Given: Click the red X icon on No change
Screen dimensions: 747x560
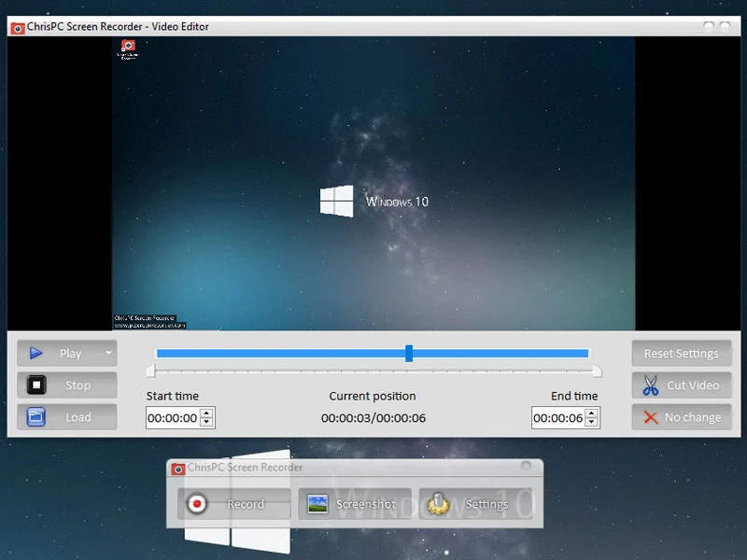Looking at the screenshot, I should (651, 417).
